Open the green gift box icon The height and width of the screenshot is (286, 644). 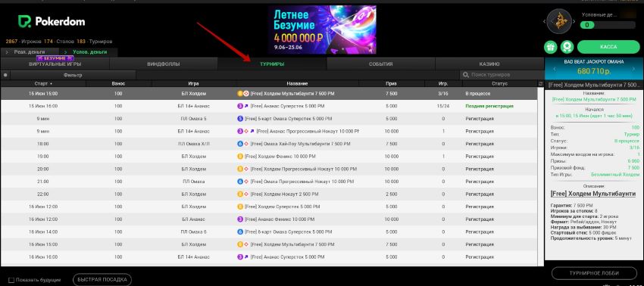[550, 47]
